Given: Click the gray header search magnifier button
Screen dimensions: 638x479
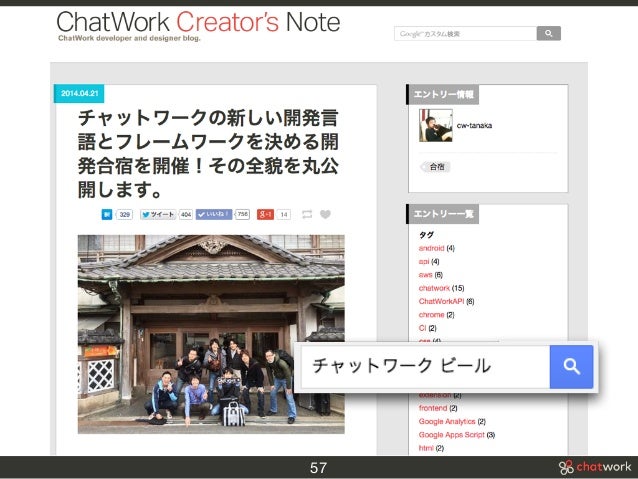Looking at the screenshot, I should [x=548, y=33].
